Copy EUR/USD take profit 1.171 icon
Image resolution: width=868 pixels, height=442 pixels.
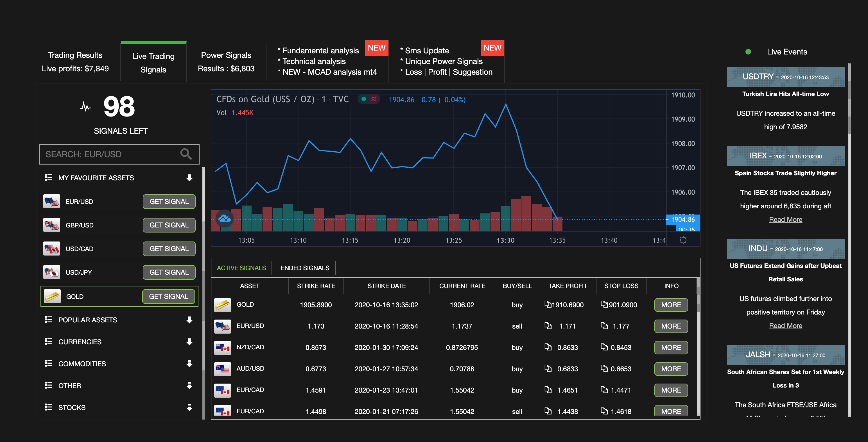[548, 325]
